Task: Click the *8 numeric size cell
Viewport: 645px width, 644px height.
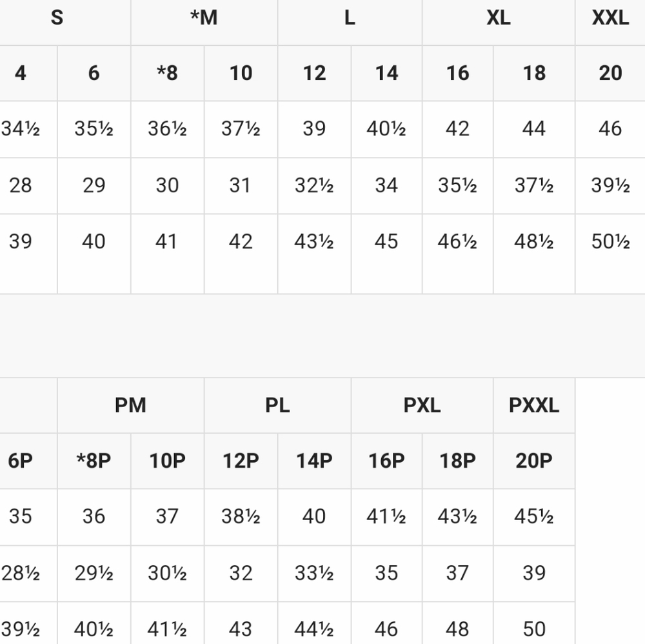Action: pos(168,74)
